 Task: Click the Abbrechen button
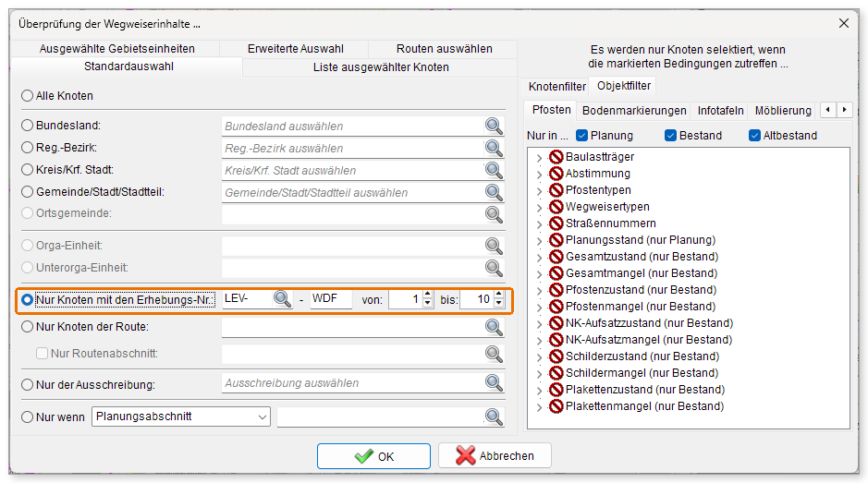pyautogui.click(x=495, y=456)
